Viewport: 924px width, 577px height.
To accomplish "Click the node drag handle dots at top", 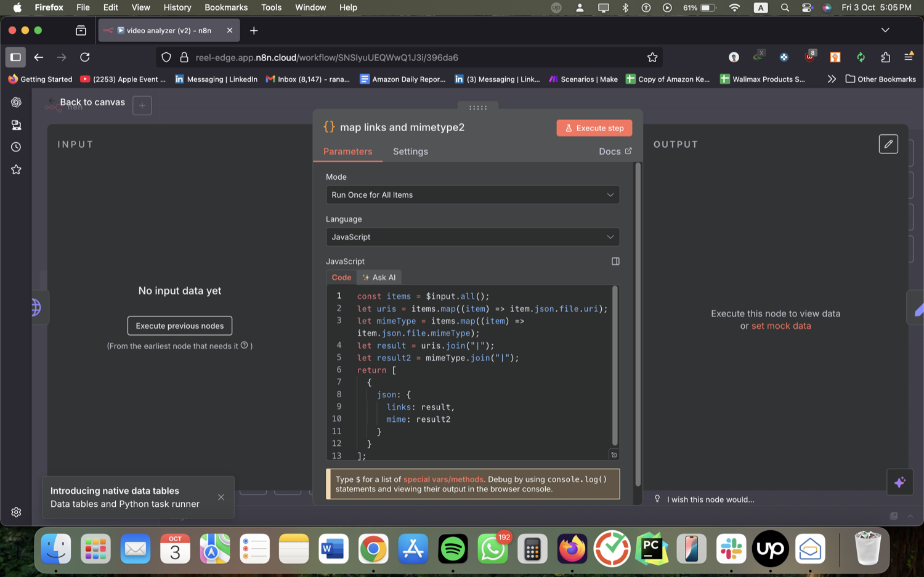I will point(478,107).
